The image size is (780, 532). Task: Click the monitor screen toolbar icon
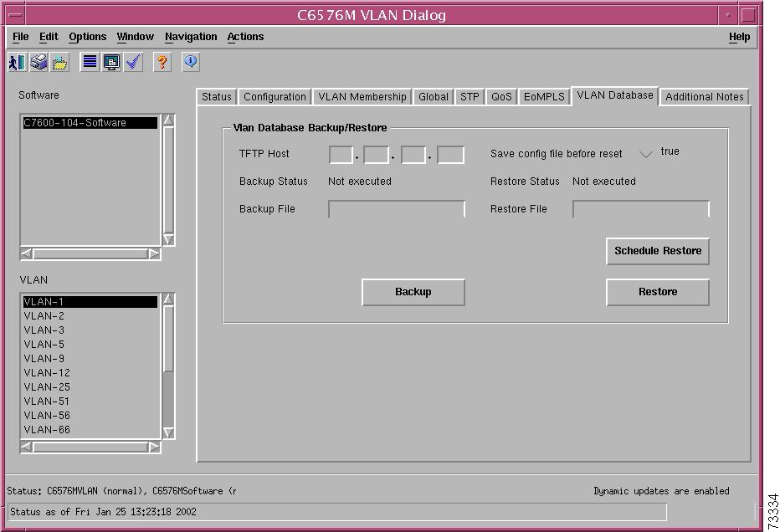(x=111, y=62)
